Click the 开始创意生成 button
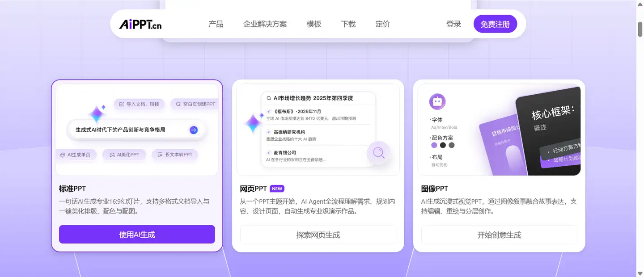This screenshot has height=277, width=644. (499, 235)
